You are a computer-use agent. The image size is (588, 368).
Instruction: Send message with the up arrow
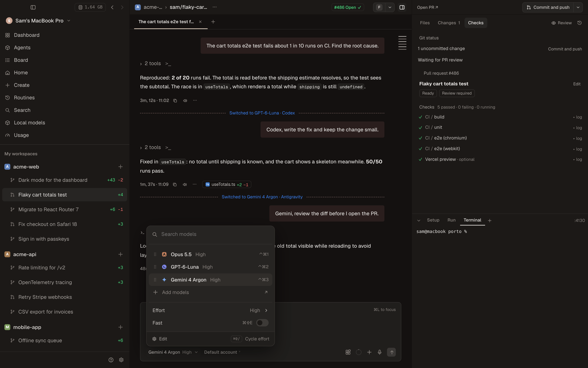pos(391,352)
